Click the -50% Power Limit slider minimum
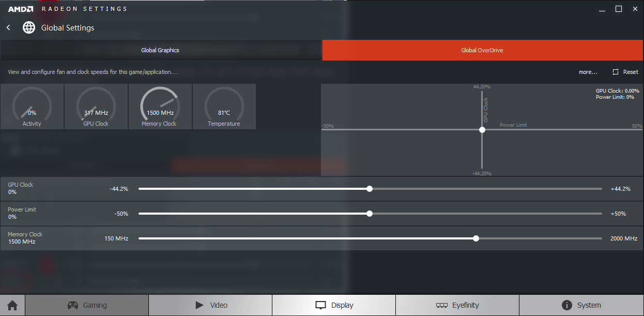 [x=121, y=214]
